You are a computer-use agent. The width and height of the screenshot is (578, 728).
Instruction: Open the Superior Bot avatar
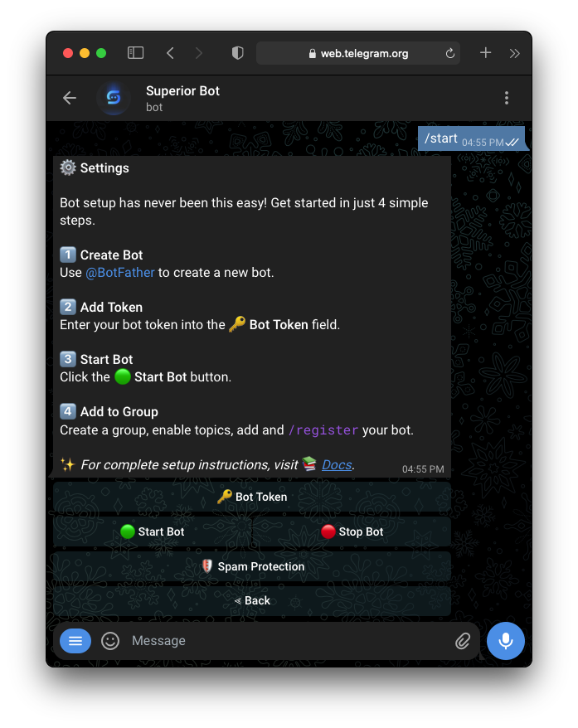tap(114, 98)
